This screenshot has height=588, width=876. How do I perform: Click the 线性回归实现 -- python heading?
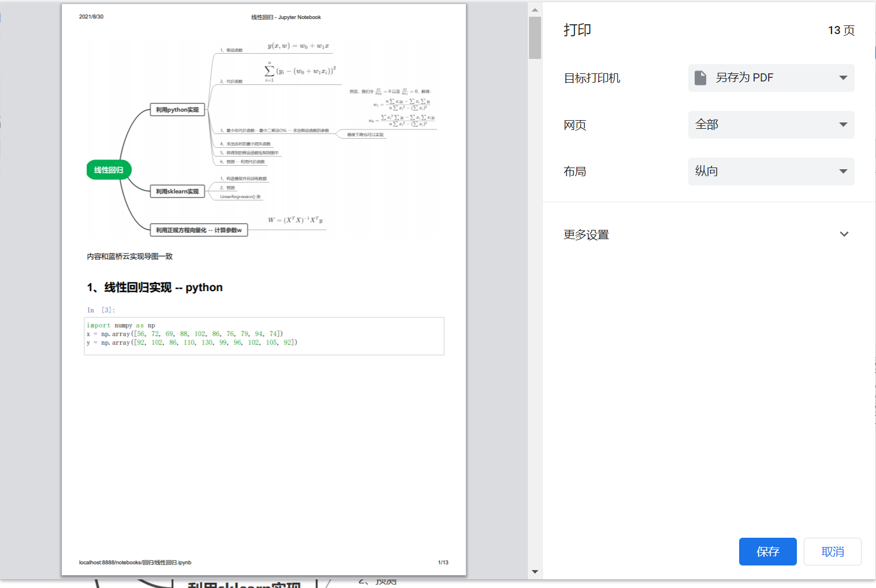click(x=154, y=287)
